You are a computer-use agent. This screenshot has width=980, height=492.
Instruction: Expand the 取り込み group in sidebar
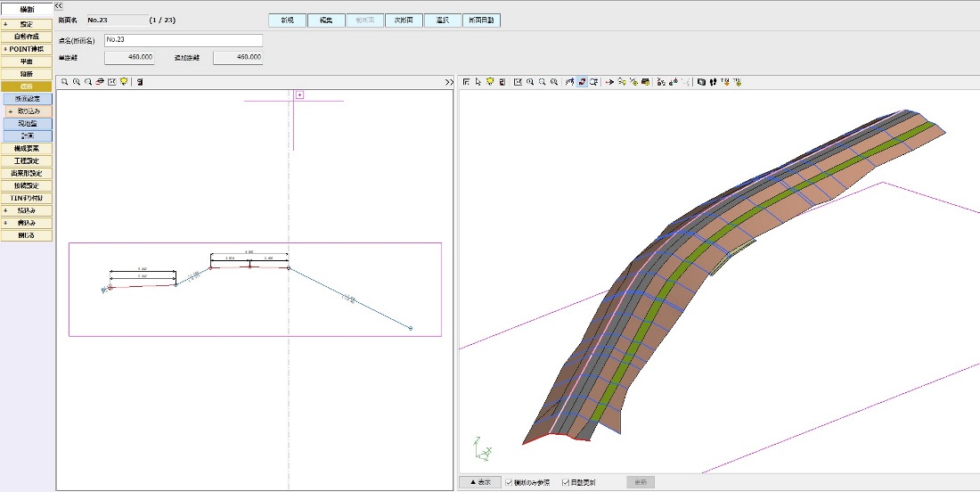coord(10,111)
